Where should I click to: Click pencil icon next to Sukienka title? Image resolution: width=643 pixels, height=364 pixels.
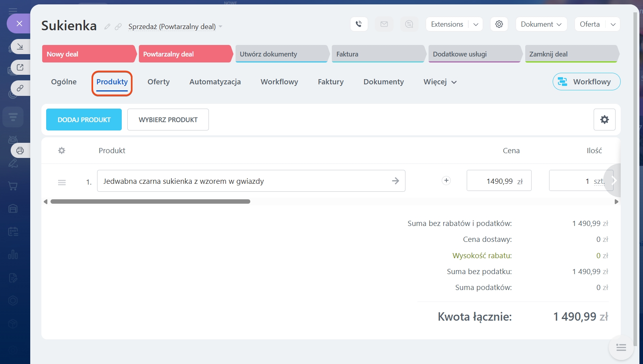click(x=107, y=27)
